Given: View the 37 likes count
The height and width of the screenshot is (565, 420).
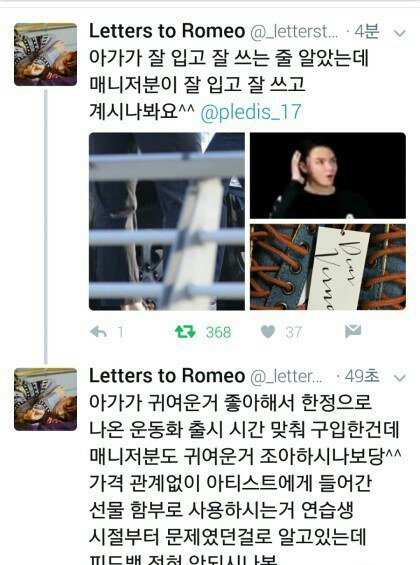Looking at the screenshot, I should click(x=293, y=332).
